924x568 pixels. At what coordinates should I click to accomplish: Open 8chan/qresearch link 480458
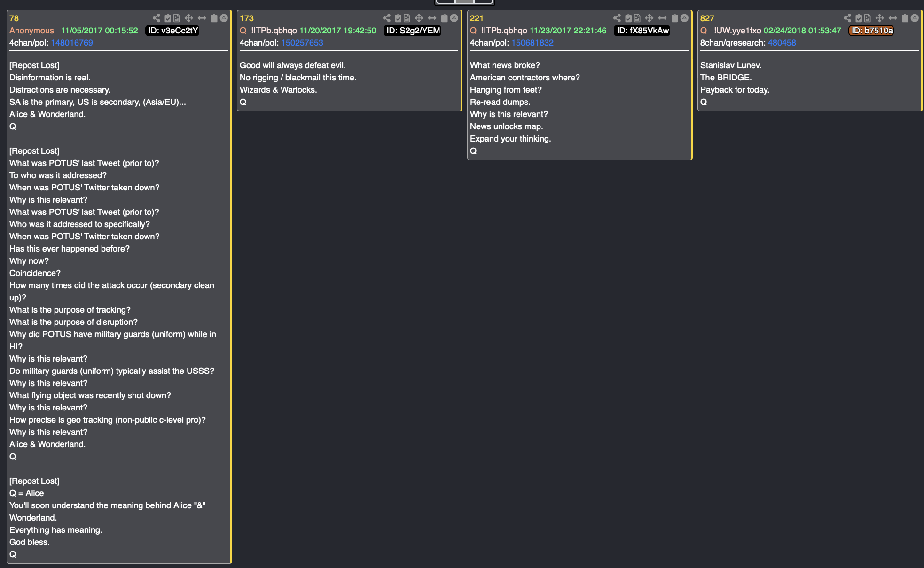[782, 43]
